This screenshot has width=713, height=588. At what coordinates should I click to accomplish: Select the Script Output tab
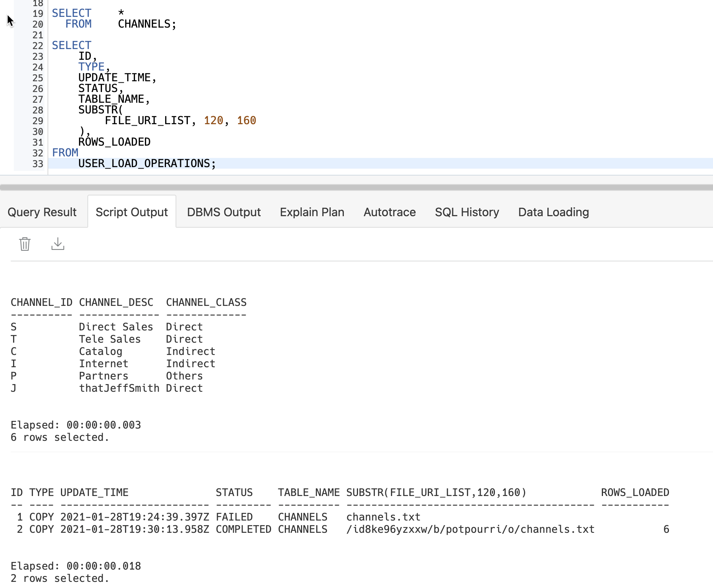point(131,212)
